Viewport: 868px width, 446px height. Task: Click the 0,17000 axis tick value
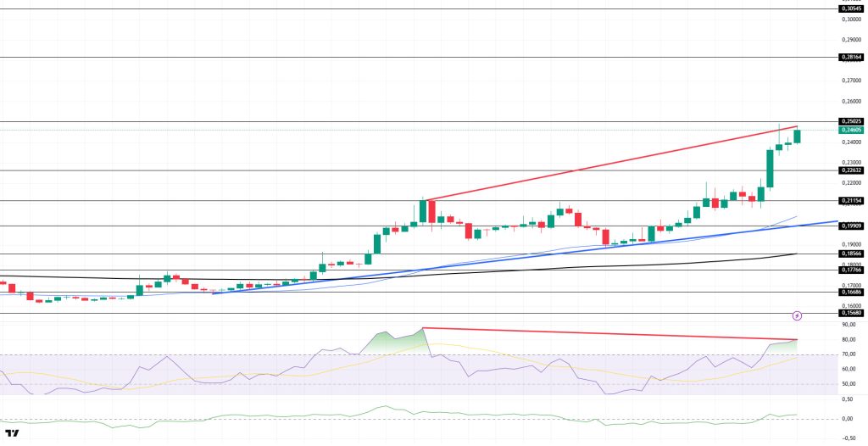[851, 286]
